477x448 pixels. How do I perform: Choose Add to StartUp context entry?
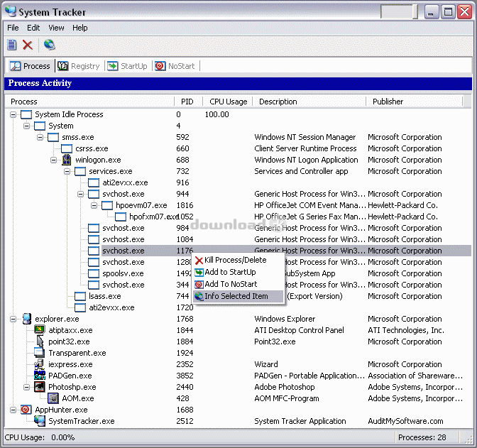click(x=238, y=272)
